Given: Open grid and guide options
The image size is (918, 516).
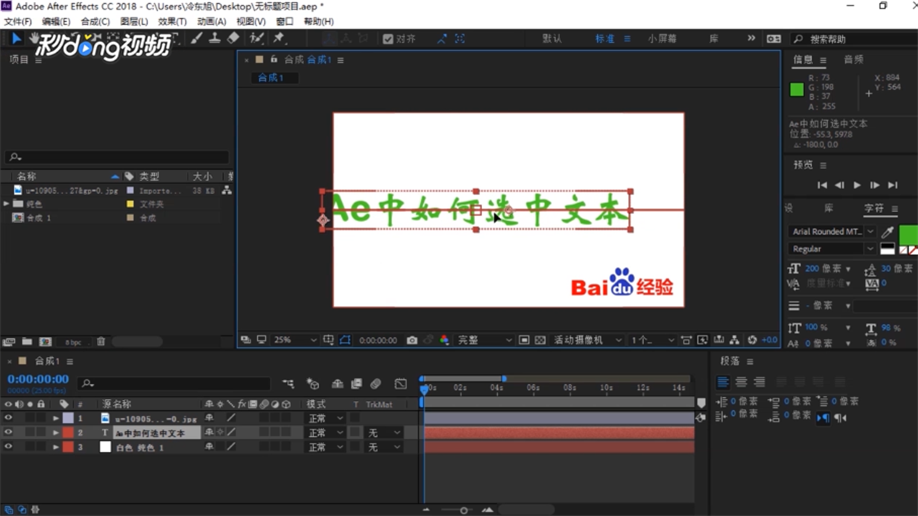Looking at the screenshot, I should pyautogui.click(x=328, y=340).
